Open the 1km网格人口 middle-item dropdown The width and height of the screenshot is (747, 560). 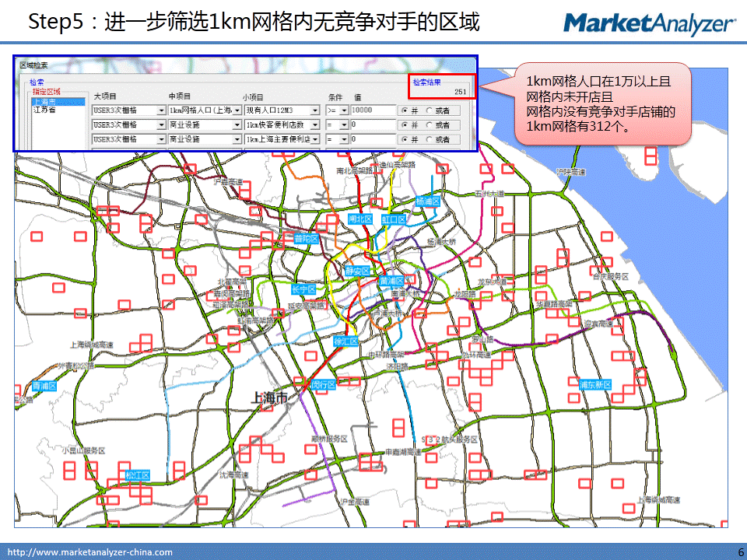coord(237,110)
